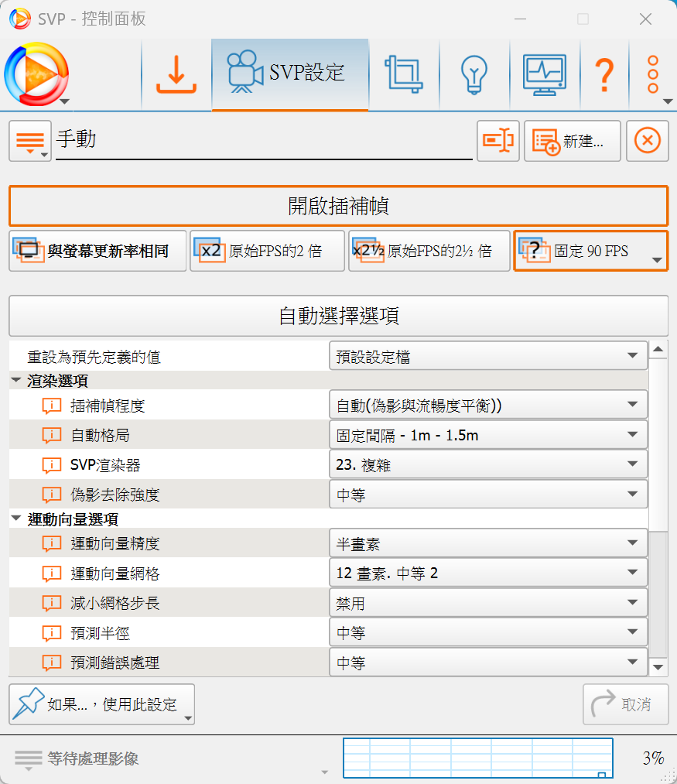677x784 pixels.
Task: Close the SVP control panel window
Action: tap(645, 19)
